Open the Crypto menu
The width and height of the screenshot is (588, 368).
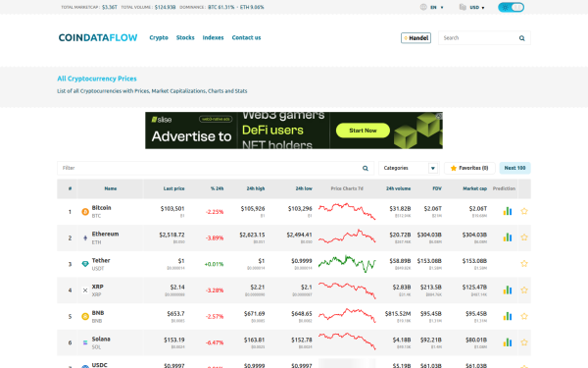coord(159,37)
